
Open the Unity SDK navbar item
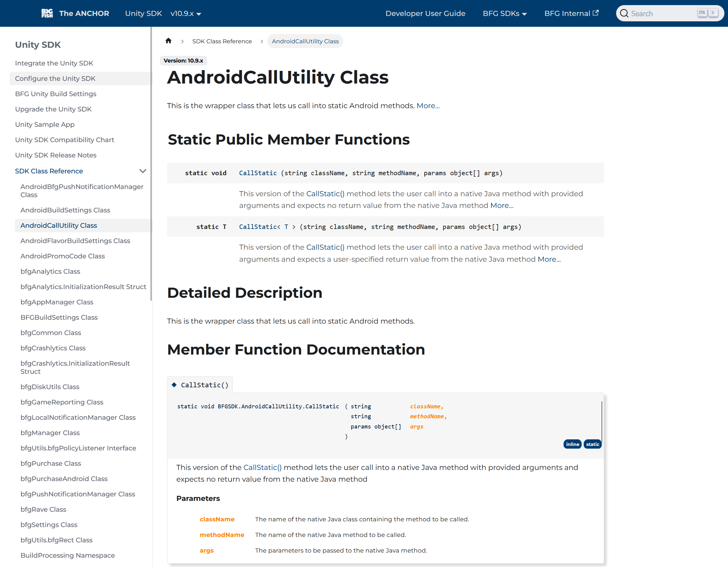pos(143,13)
